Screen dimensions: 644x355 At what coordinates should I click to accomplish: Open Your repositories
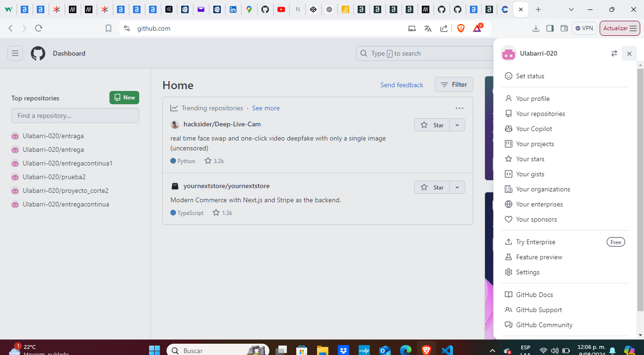coord(565,114)
